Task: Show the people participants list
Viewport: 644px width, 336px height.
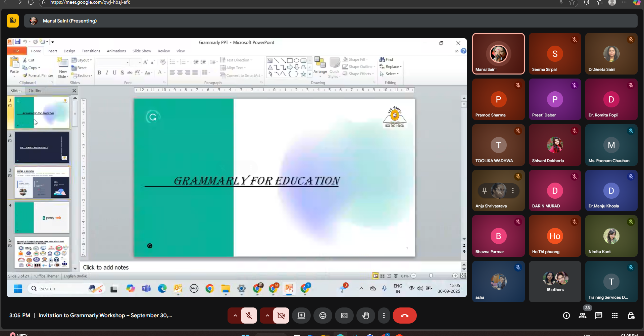Action: coord(582,316)
